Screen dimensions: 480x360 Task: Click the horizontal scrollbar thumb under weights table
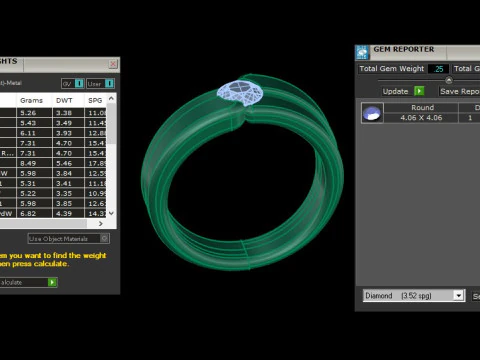coord(43,224)
